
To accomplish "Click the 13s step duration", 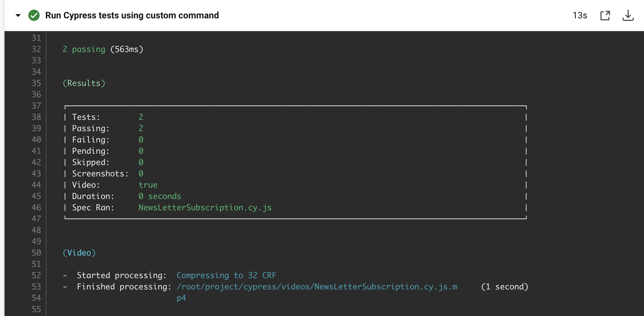I will click(x=580, y=15).
